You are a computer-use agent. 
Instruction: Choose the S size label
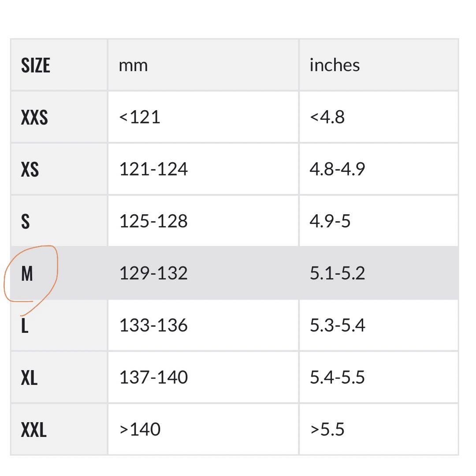[26, 221]
